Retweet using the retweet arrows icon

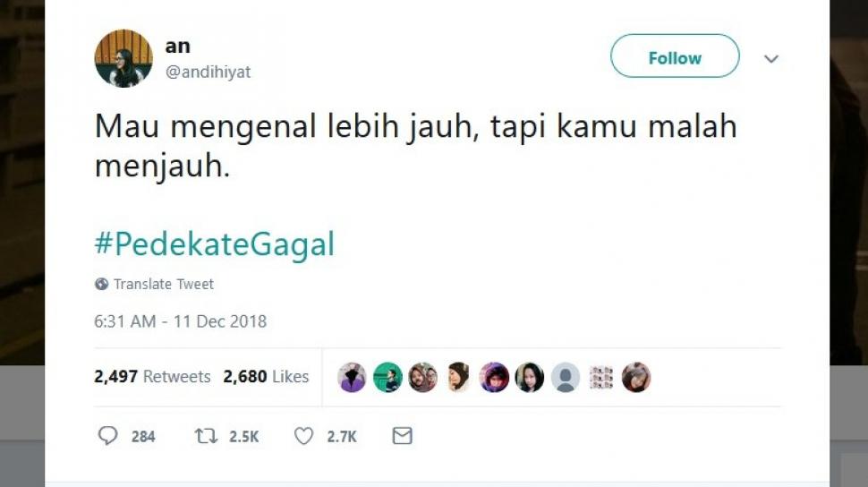(x=206, y=436)
